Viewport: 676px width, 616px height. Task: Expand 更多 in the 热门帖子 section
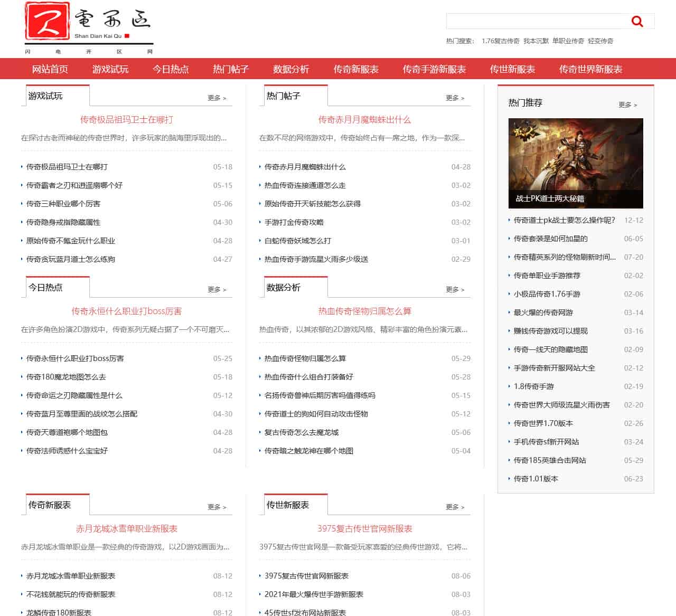455,98
